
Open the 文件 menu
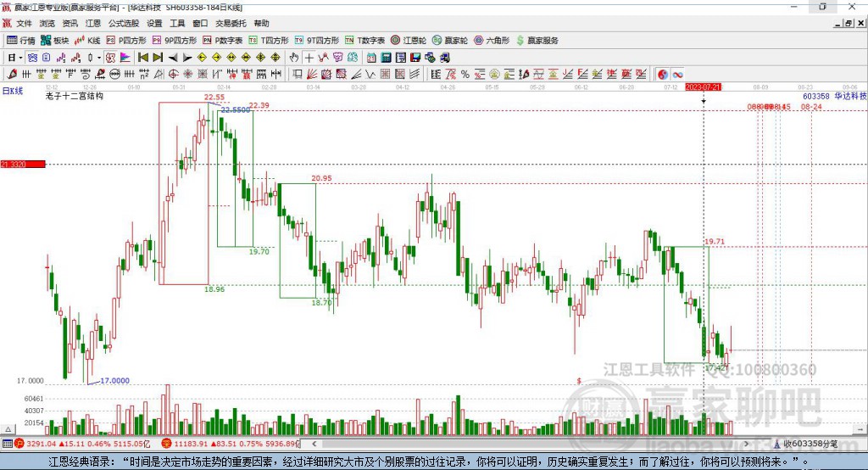click(x=24, y=23)
